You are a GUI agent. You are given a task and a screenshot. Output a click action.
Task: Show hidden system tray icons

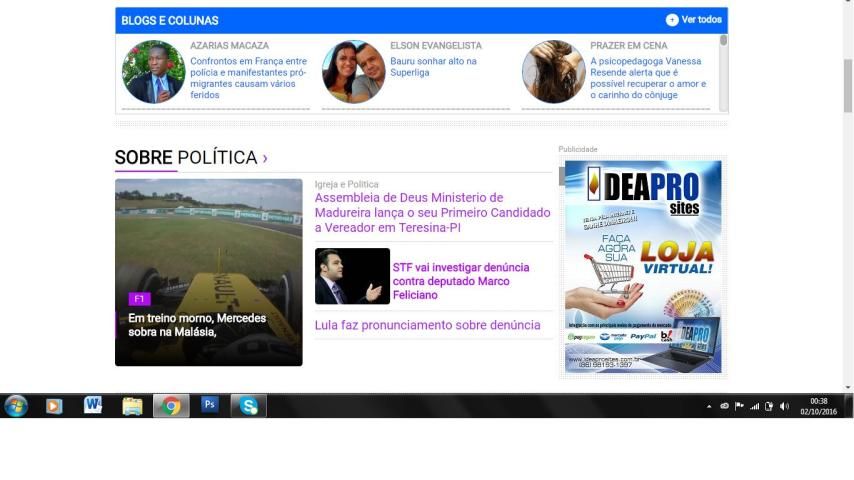pyautogui.click(x=709, y=407)
